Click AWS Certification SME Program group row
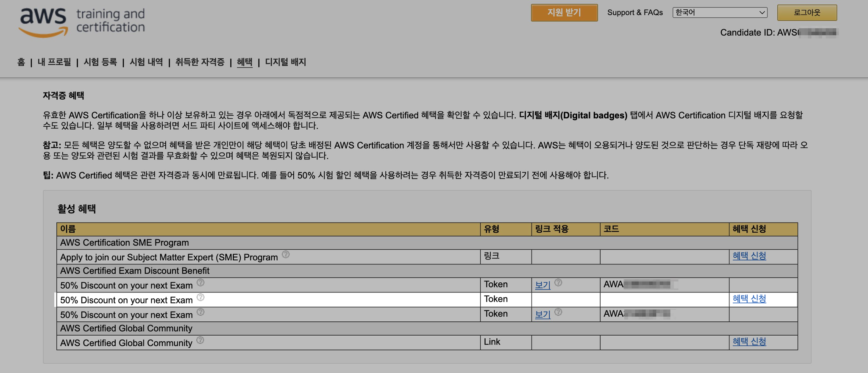868x373 pixels. click(427, 242)
